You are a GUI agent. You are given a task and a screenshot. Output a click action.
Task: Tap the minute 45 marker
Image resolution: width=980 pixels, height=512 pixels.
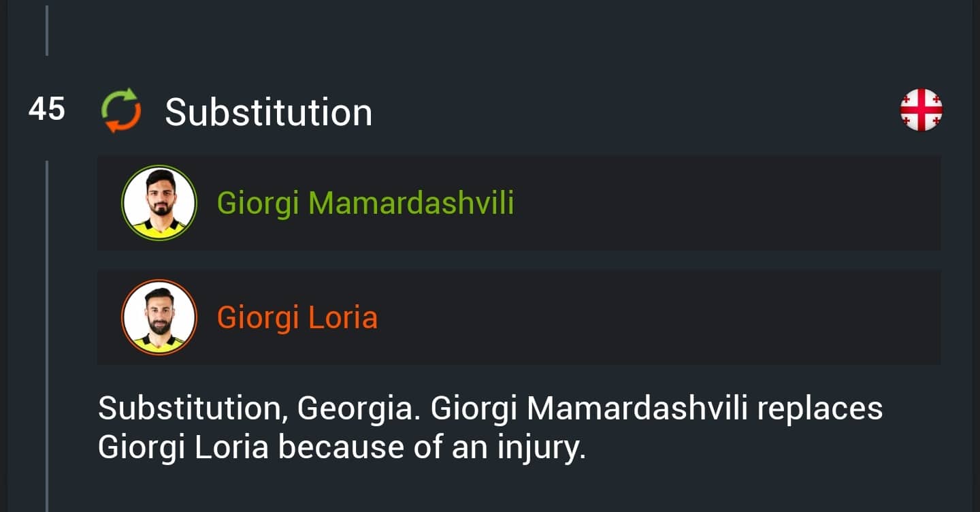pyautogui.click(x=46, y=109)
